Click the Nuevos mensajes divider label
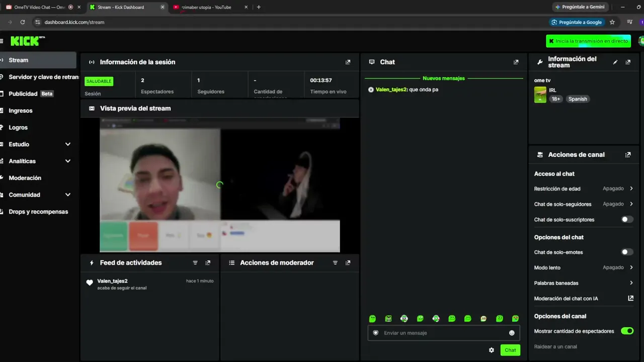 tap(444, 78)
